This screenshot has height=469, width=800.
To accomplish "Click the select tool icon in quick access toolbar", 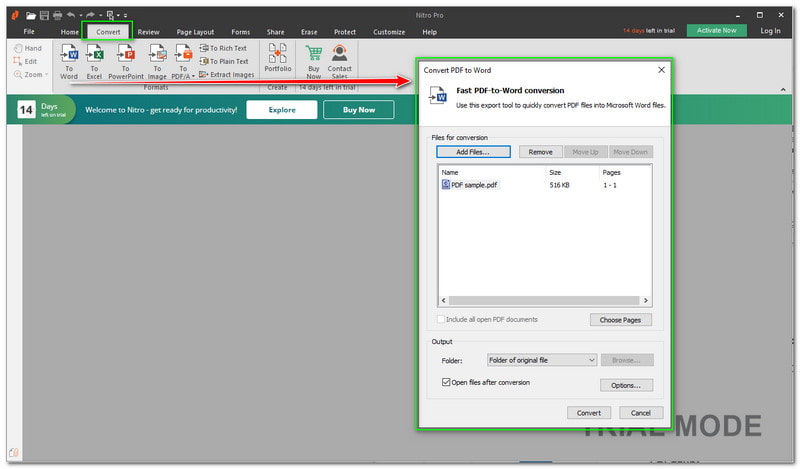I will tap(110, 15).
